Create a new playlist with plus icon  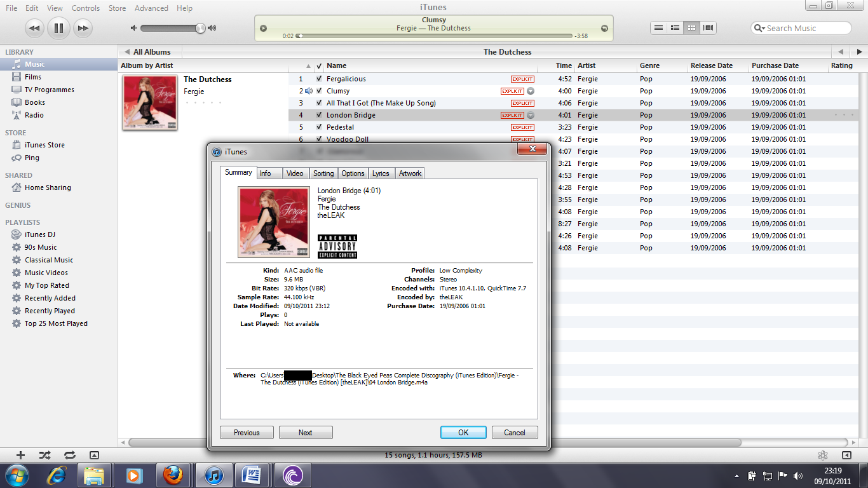(x=20, y=455)
